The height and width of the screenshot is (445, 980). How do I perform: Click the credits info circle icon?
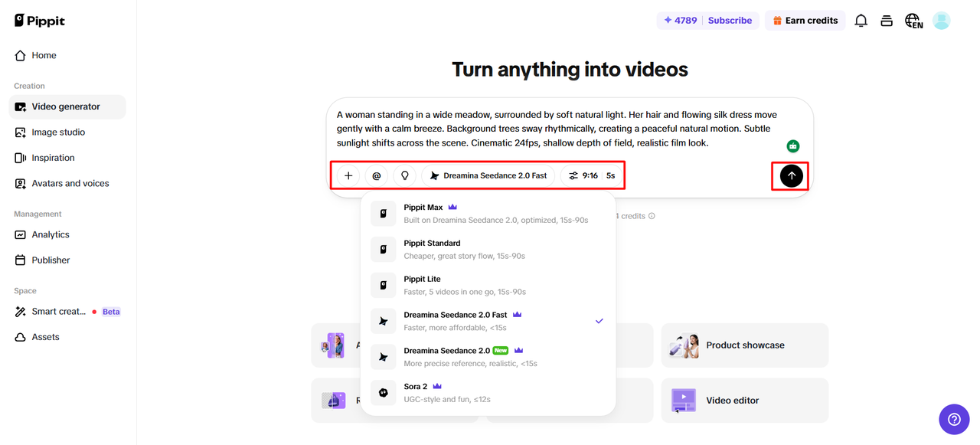[652, 216]
